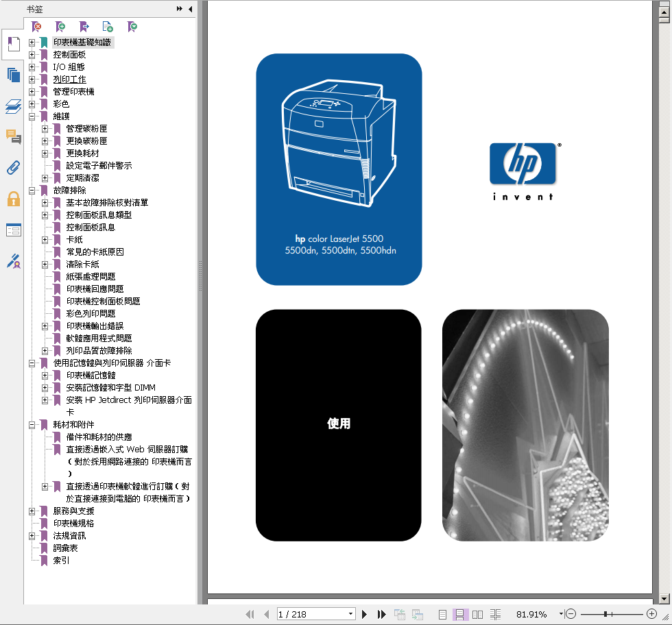Open the Security lock panel
This screenshot has width=672, height=625.
pyautogui.click(x=13, y=199)
